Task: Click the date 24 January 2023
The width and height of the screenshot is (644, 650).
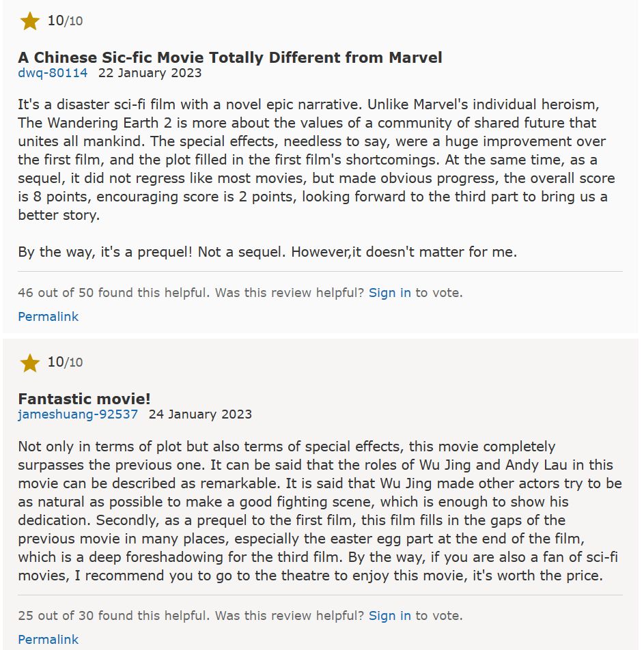Action: (200, 414)
